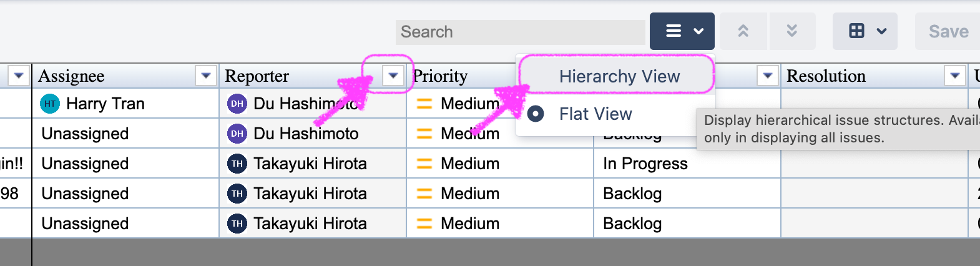The height and width of the screenshot is (266, 980).
Task: Click the Save button
Action: point(948,31)
